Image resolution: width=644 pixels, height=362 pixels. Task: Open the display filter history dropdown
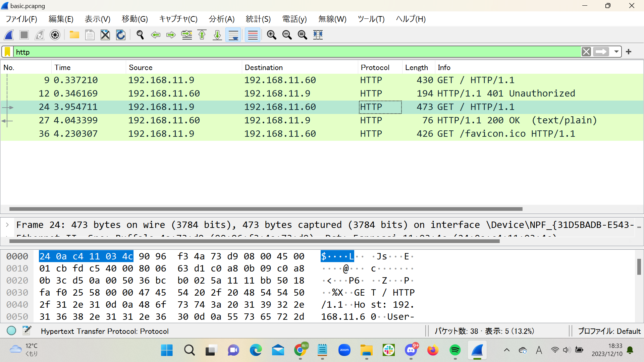pyautogui.click(x=616, y=52)
